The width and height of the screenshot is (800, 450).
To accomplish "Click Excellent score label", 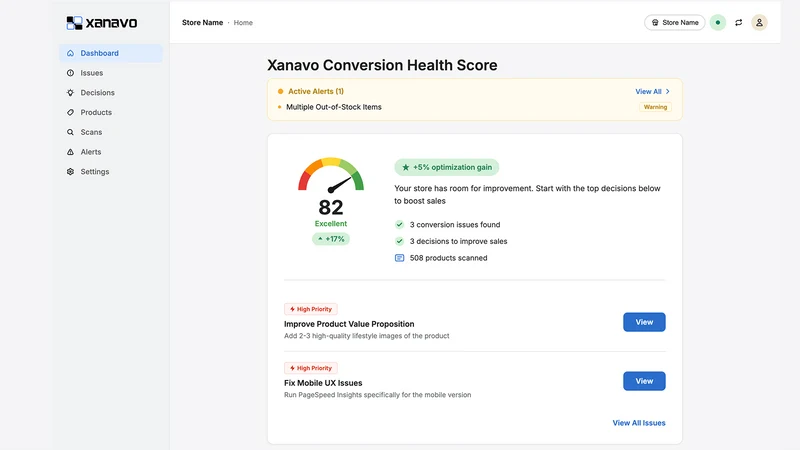I will [331, 223].
